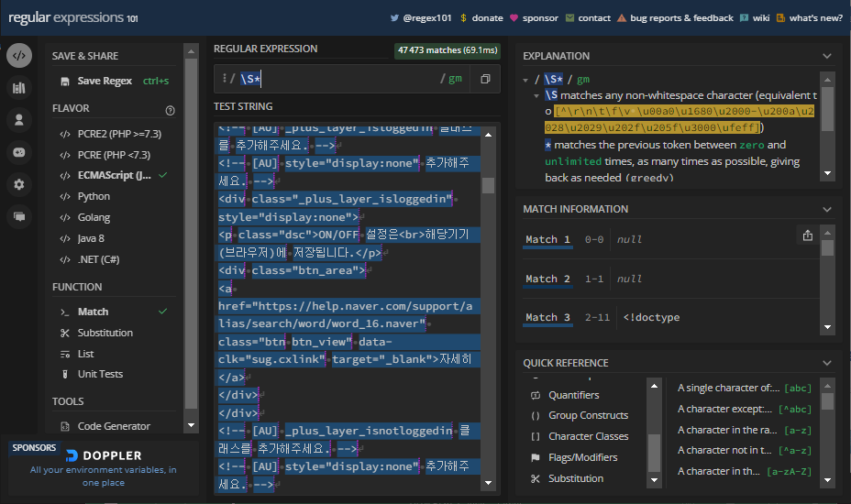This screenshot has width=851, height=504.
Task: Open the regex editor sidebar icon
Action: (x=19, y=55)
